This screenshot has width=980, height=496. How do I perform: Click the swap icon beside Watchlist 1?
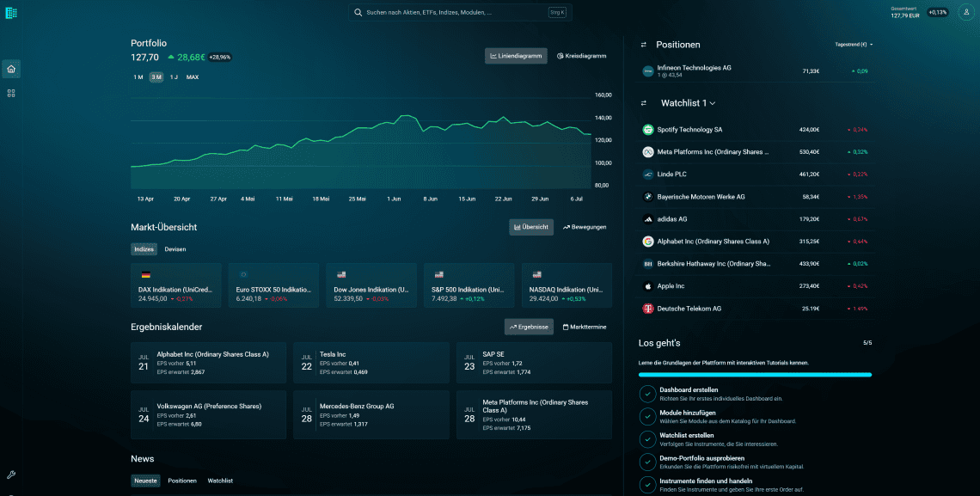click(x=643, y=103)
